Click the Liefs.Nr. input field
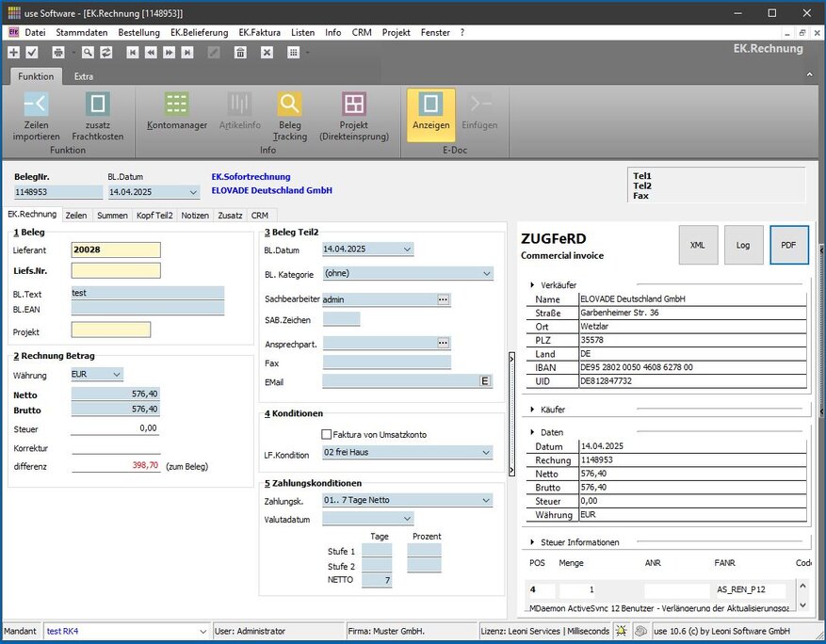Image resolution: width=826 pixels, height=644 pixels. 116,271
